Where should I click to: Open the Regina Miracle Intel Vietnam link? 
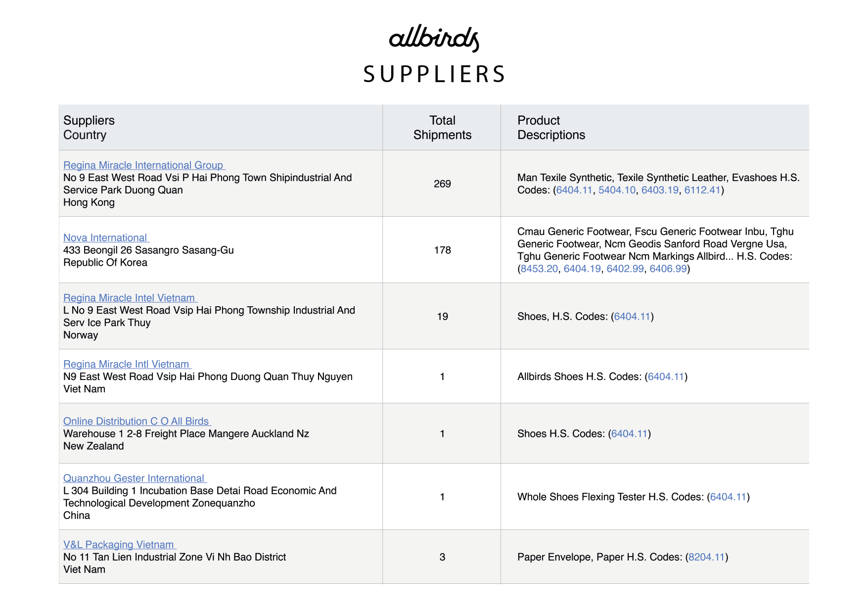pos(130,298)
